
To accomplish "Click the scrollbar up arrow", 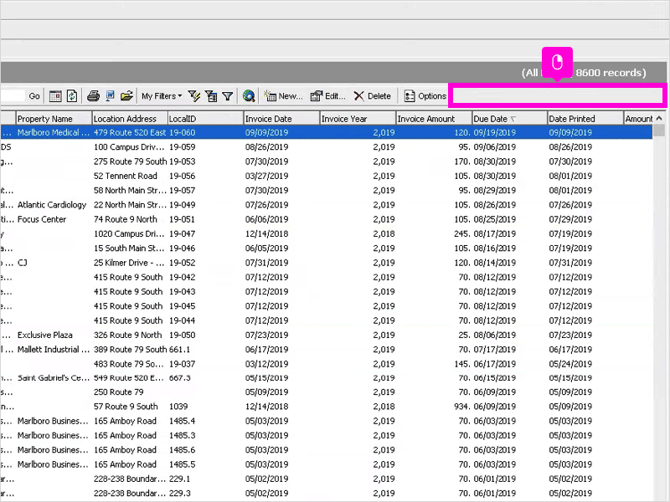I will pos(659,118).
